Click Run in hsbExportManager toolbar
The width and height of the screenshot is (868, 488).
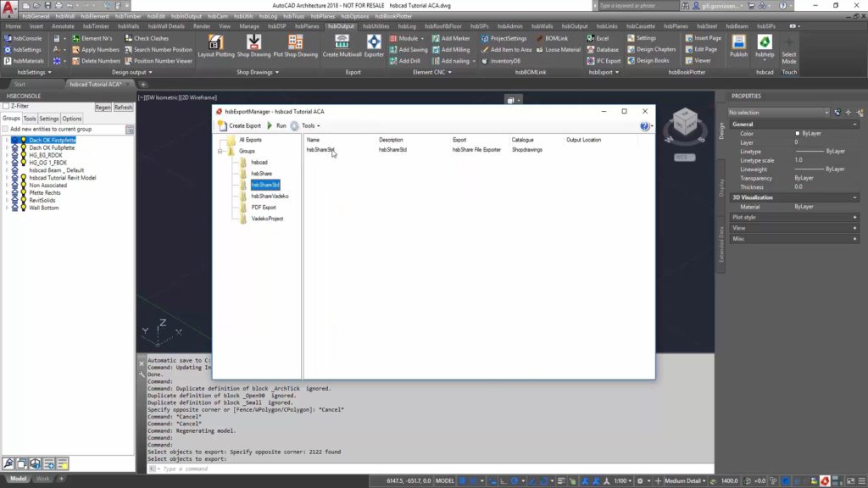(x=276, y=125)
